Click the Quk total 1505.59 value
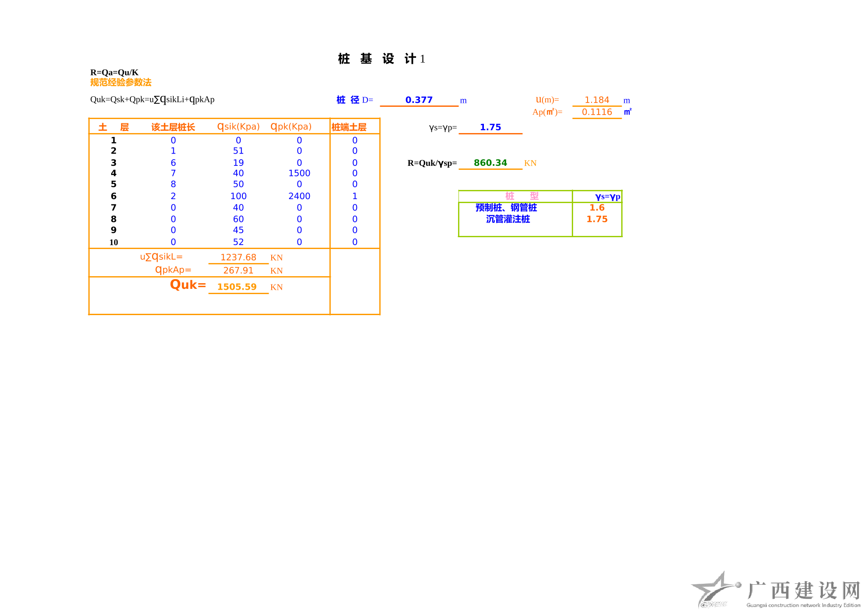 [237, 287]
